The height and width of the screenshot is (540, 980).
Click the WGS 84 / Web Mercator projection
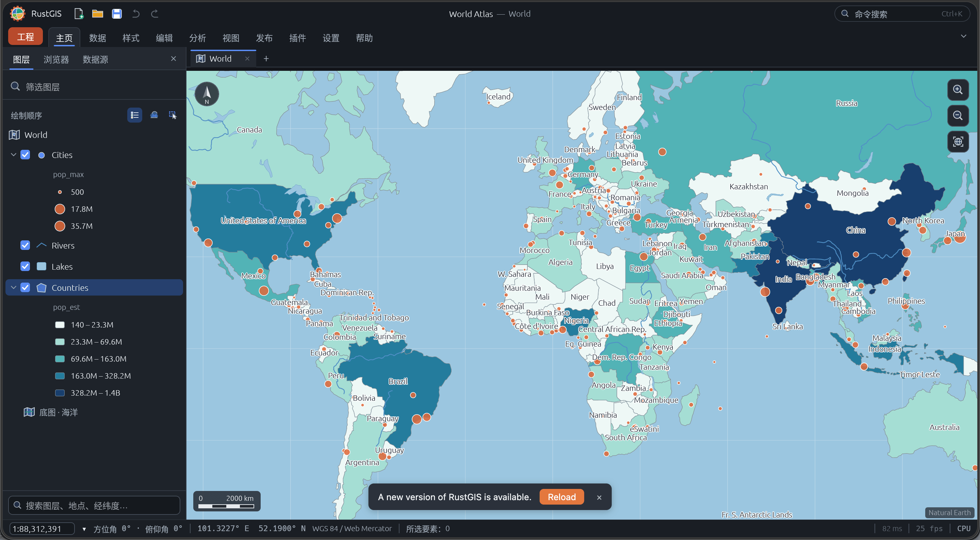352,528
